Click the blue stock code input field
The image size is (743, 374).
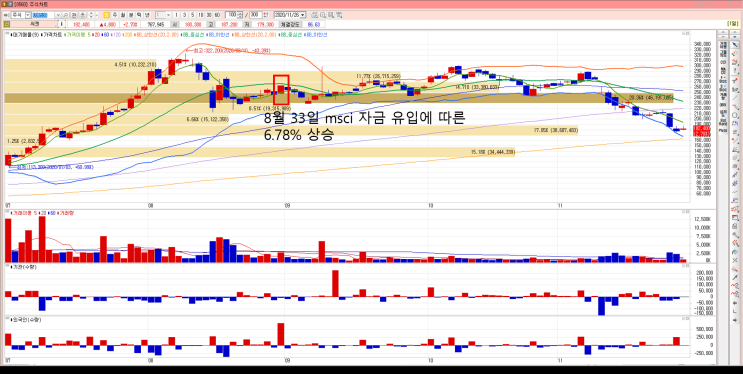(x=44, y=15)
